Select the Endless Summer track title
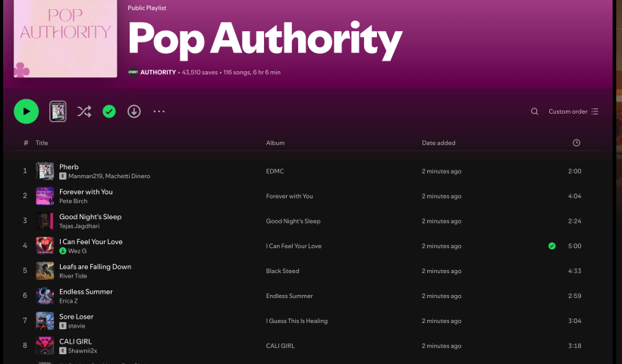 pyautogui.click(x=86, y=291)
